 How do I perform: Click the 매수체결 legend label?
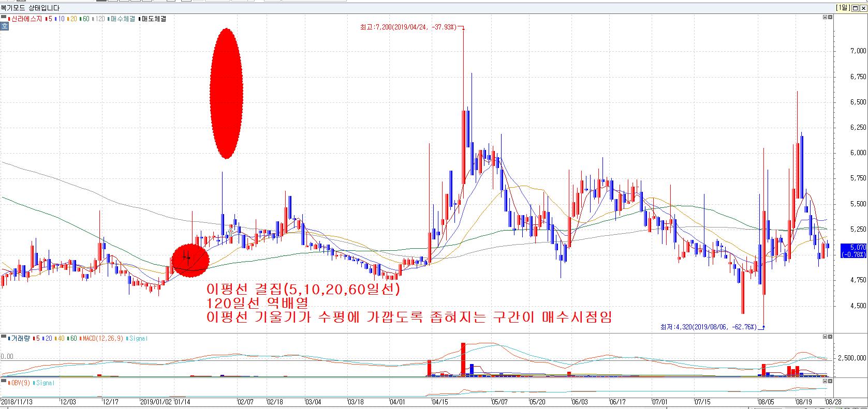[x=122, y=19]
